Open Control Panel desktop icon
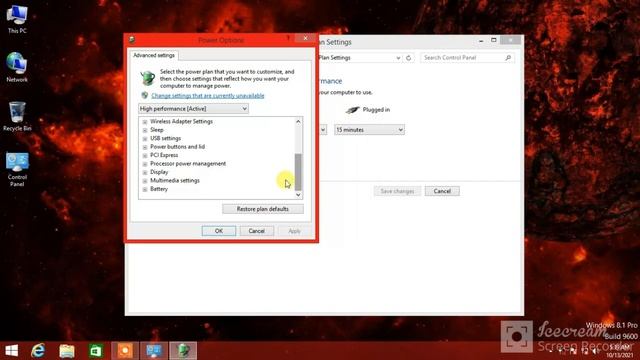The height and width of the screenshot is (360, 640). point(17,169)
